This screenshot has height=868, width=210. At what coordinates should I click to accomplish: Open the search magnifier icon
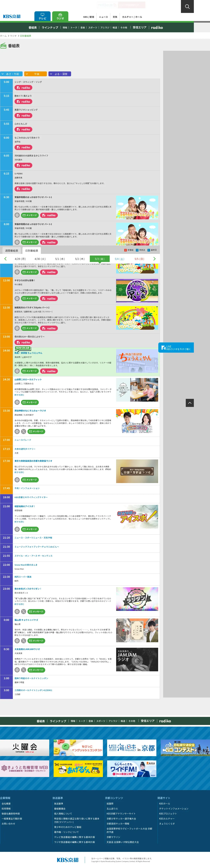click(x=187, y=6)
